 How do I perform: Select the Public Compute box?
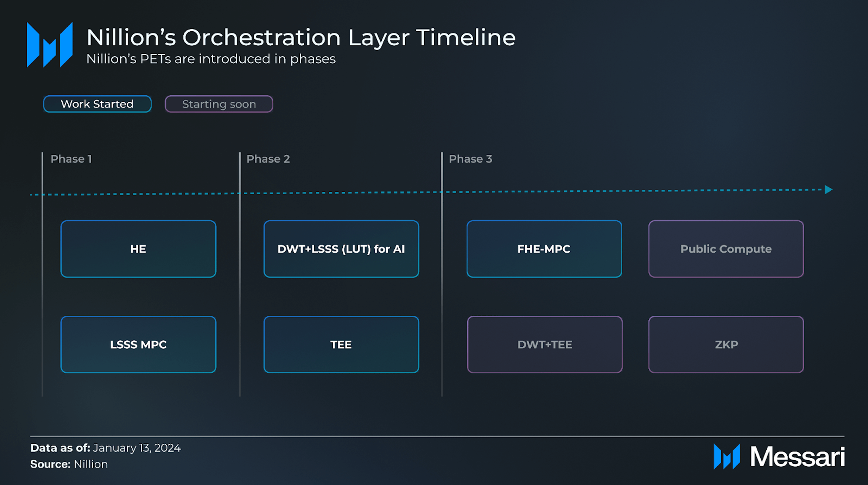pyautogui.click(x=726, y=249)
